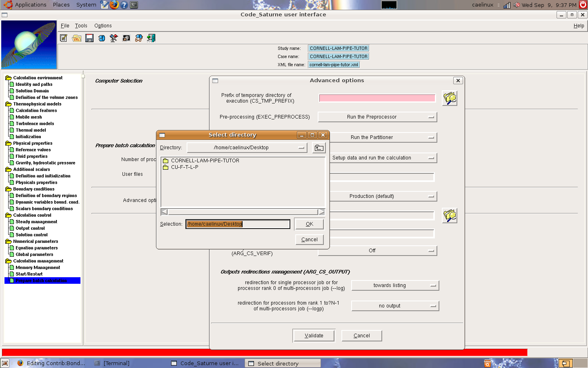Open the Help menu

[x=579, y=26]
